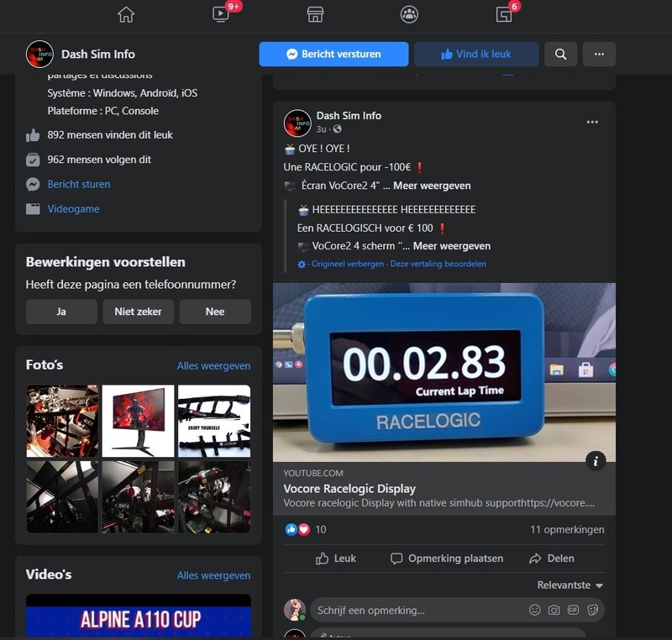Click the link info icon on the preview

596,461
